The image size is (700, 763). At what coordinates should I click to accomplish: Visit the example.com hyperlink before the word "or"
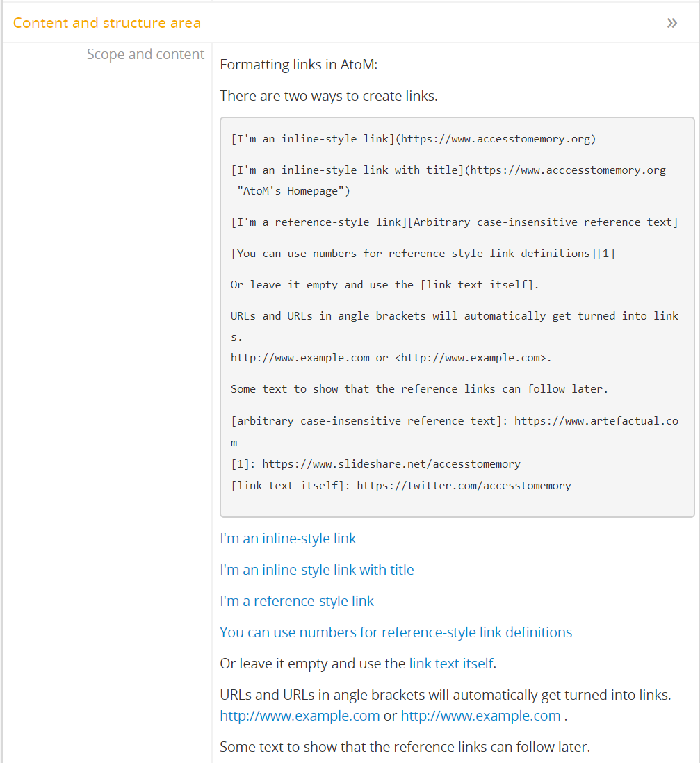pos(300,716)
